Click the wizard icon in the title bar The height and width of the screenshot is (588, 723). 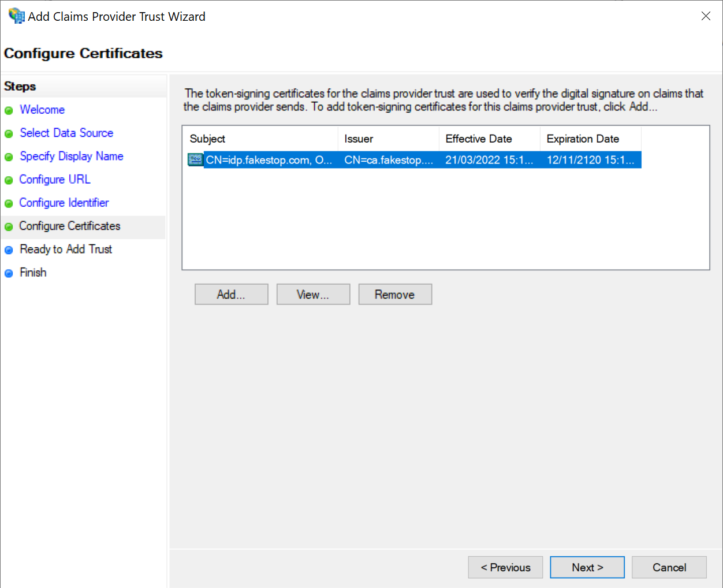[16, 16]
